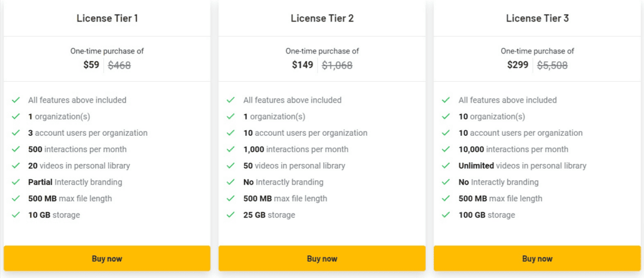This screenshot has height=278, width=644.
Task: Click Buy now for License Tier 1
Action: point(107,259)
